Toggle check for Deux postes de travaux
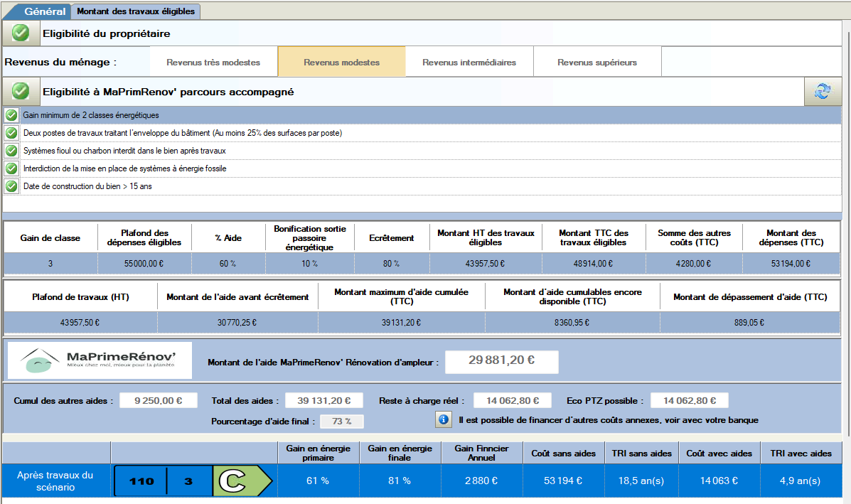 (11, 133)
